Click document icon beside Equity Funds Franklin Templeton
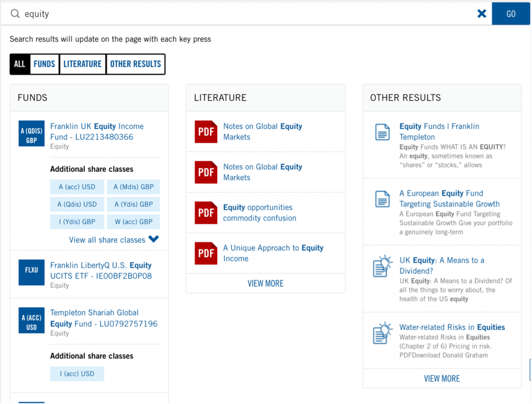The width and height of the screenshot is (532, 404). 382,132
